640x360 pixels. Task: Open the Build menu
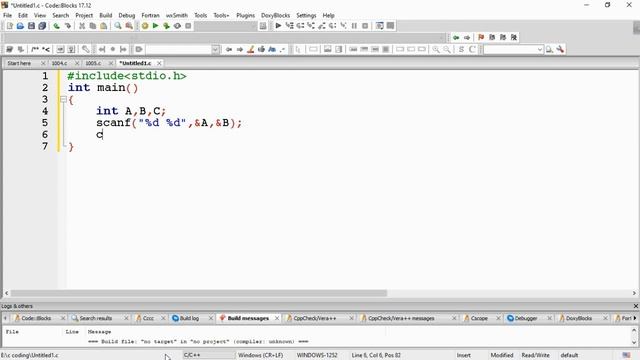click(x=106, y=15)
